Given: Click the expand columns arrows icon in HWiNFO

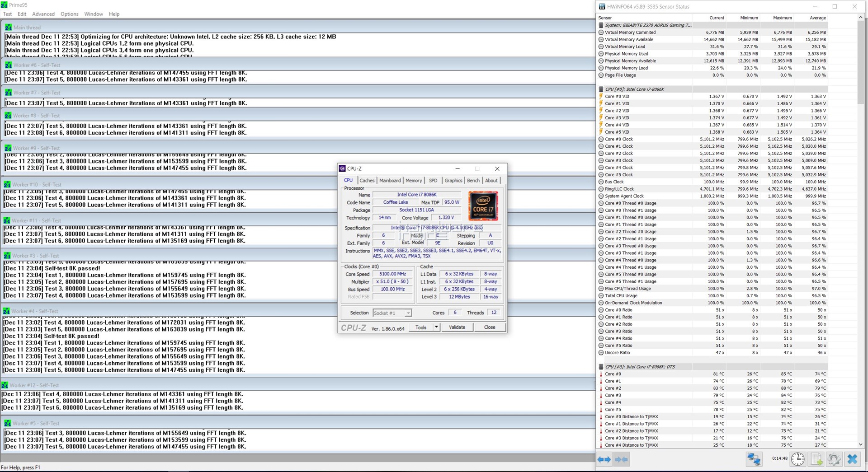Looking at the screenshot, I should coord(604,459).
